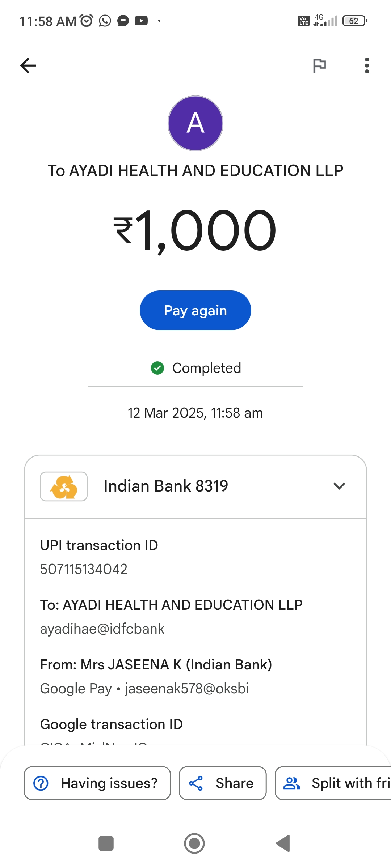Tap the ayadihae@idfcbank UPI address
Viewport: 391px width, 868px height.
coord(102,629)
